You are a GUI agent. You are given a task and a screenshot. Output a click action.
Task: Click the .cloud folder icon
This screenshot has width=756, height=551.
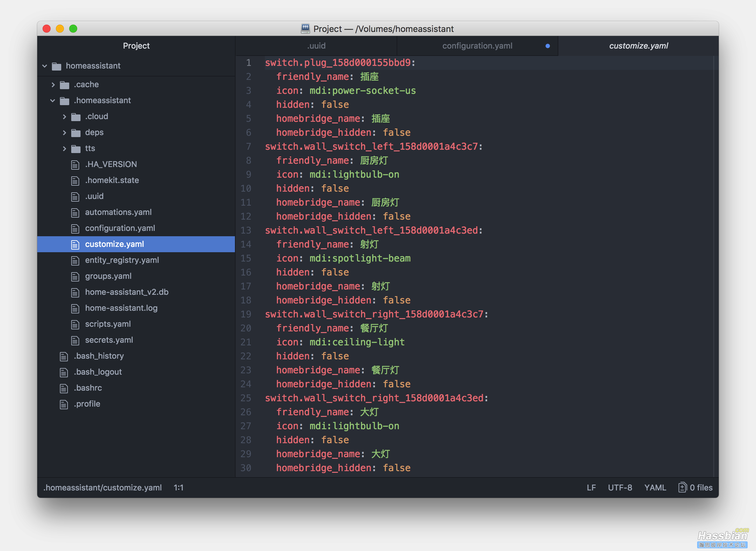[x=76, y=117]
